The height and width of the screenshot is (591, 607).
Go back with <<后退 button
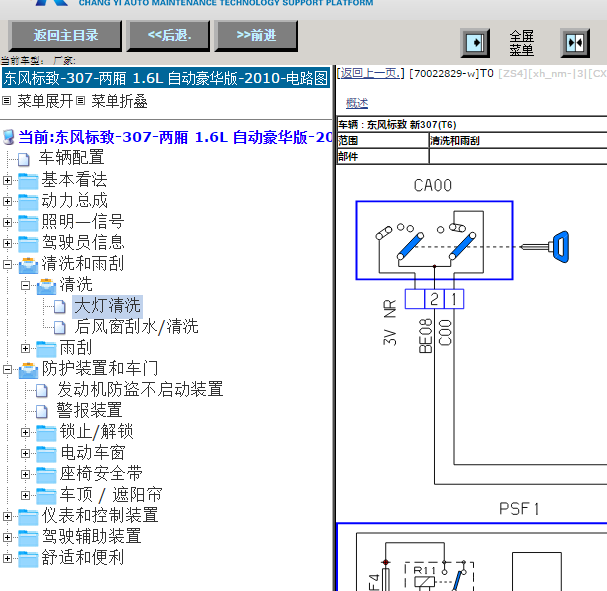point(169,36)
